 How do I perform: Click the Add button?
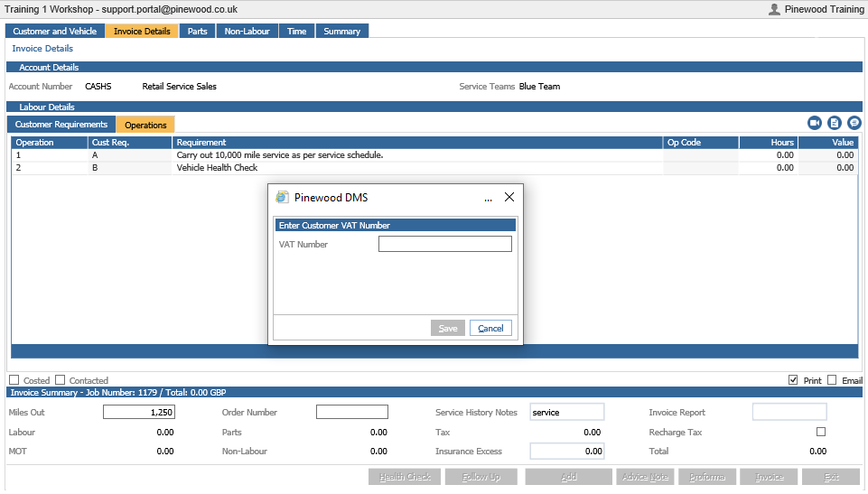(568, 477)
